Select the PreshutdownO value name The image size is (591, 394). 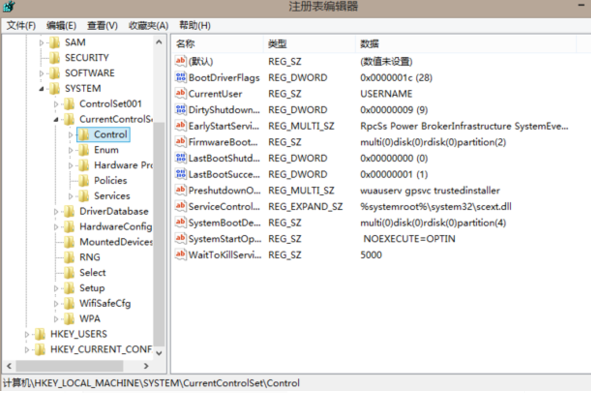pyautogui.click(x=224, y=190)
